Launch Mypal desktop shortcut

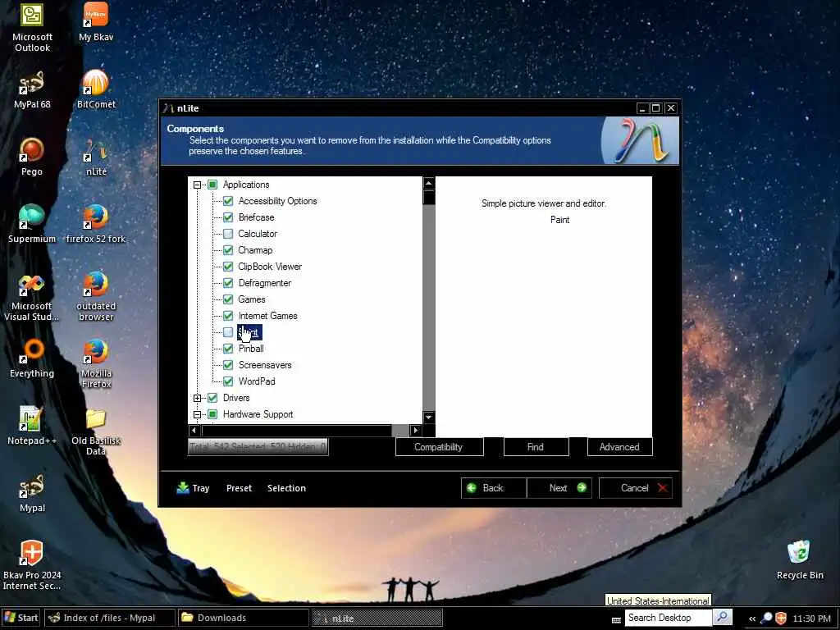(x=32, y=493)
